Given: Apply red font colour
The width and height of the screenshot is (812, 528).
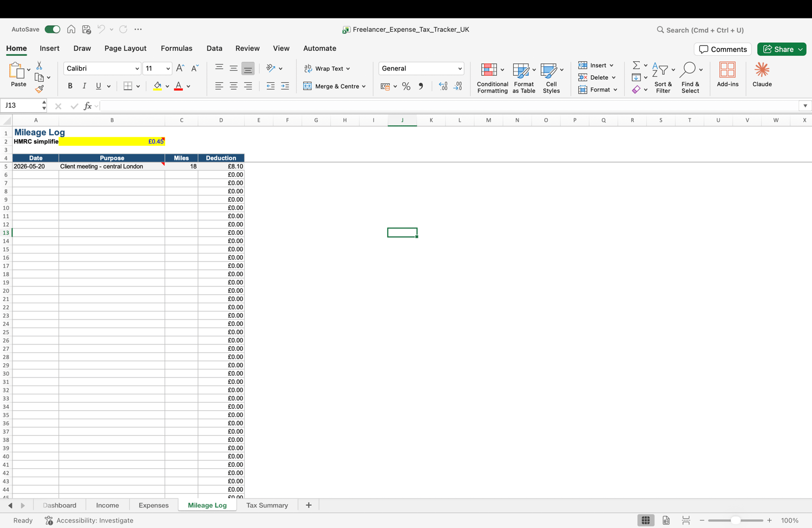Looking at the screenshot, I should point(178,86).
